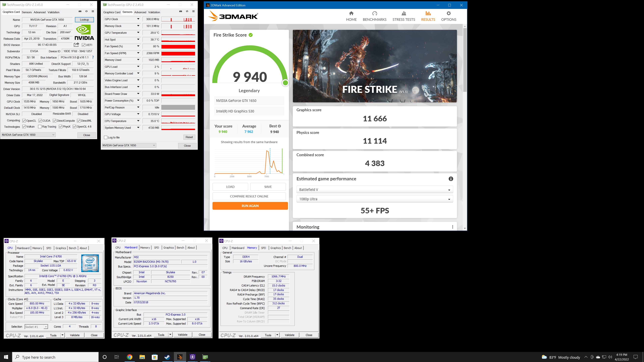The width and height of the screenshot is (644, 362).
Task: Expand the PerfCap Reason sensor dropdown
Action: click(138, 107)
